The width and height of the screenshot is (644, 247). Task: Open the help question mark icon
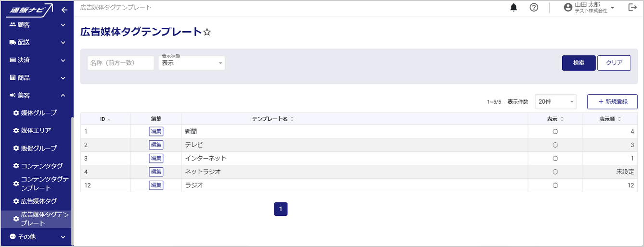(534, 8)
